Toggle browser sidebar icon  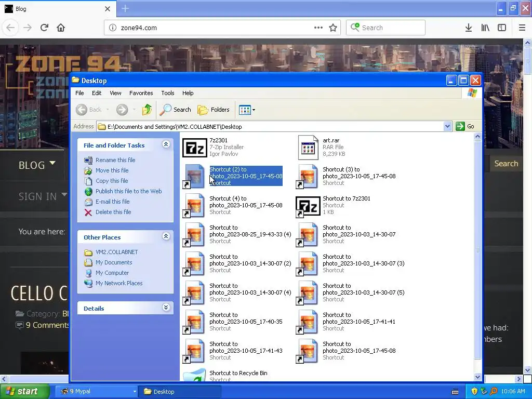coord(502,28)
